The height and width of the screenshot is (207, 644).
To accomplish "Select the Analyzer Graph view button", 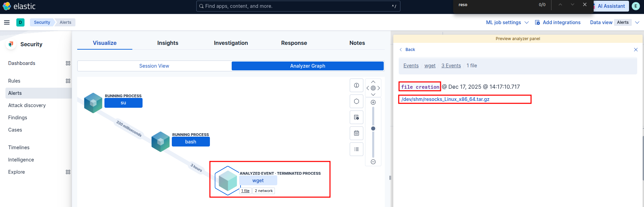I will [308, 66].
